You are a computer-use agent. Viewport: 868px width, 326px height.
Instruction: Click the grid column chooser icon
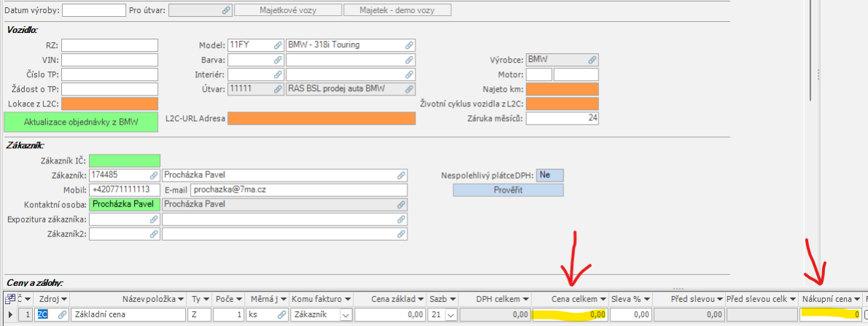9,299
